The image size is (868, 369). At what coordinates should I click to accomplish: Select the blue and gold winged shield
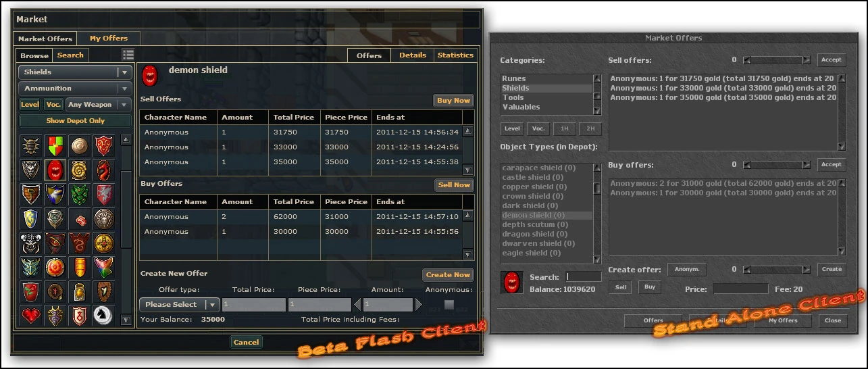tap(55, 194)
